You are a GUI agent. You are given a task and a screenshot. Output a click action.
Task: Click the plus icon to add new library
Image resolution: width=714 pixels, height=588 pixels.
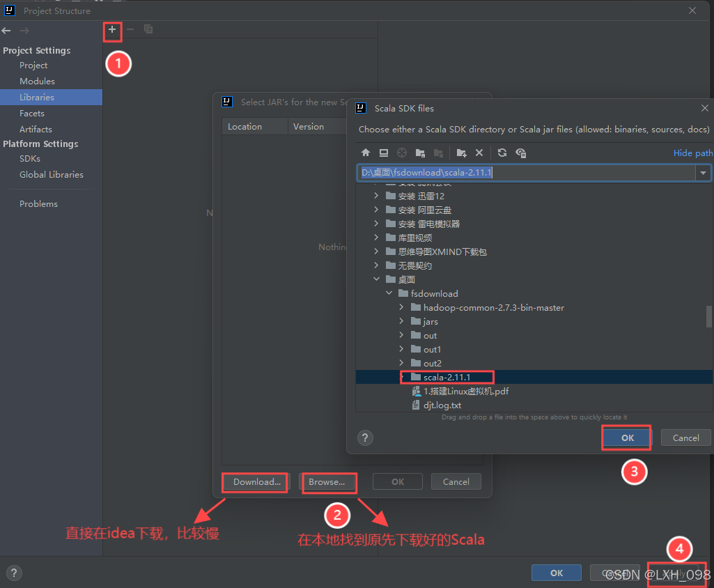[112, 29]
